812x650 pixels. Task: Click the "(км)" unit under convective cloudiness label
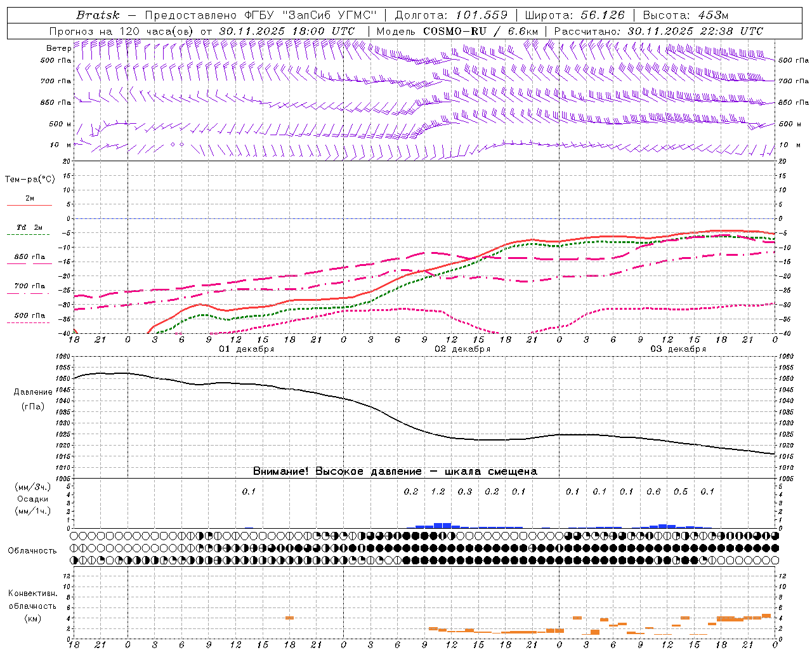click(33, 618)
